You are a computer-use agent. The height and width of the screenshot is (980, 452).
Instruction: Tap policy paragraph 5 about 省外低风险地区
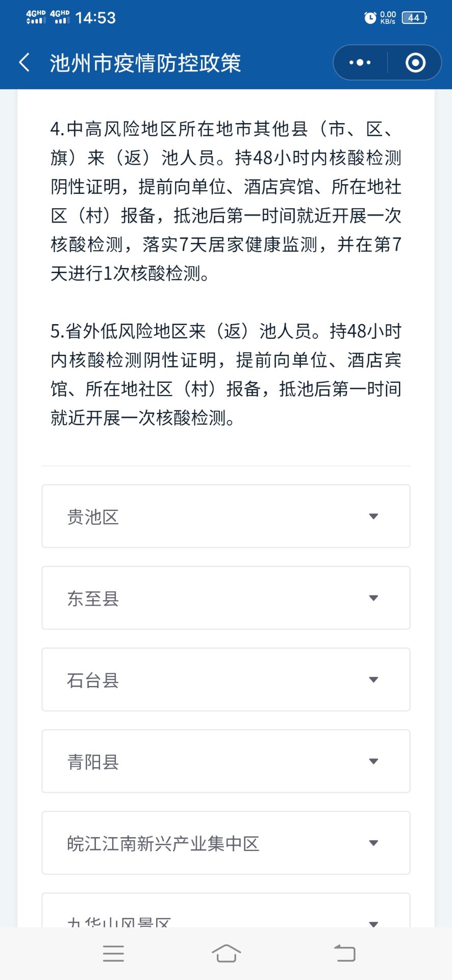226,375
